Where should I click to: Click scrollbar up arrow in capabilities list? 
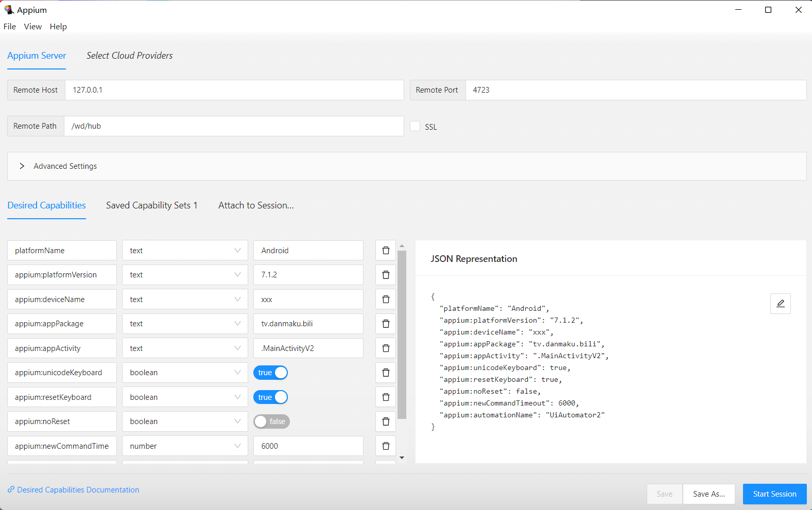402,246
